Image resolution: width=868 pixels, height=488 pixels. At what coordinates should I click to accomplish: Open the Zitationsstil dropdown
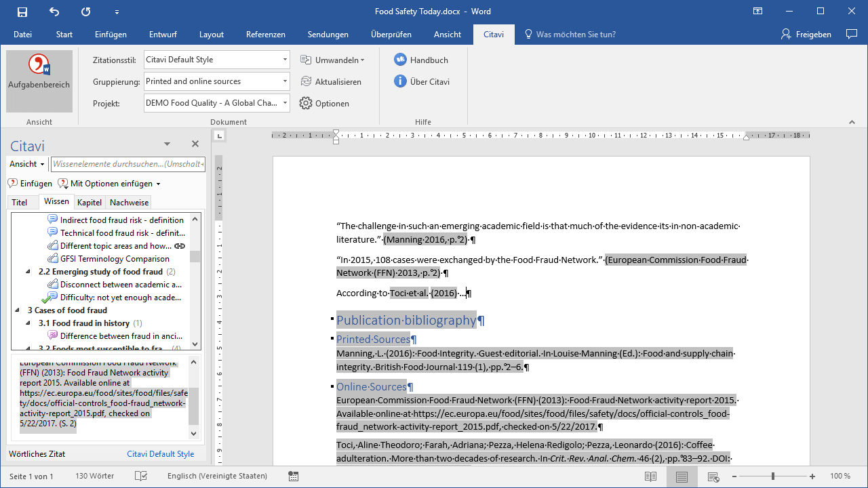tap(285, 60)
